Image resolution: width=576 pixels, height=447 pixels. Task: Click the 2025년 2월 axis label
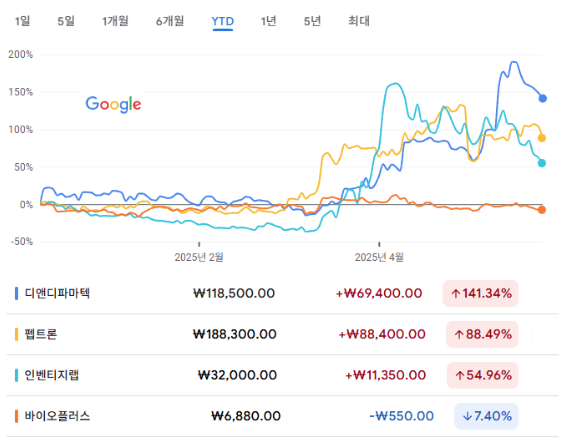point(199,257)
